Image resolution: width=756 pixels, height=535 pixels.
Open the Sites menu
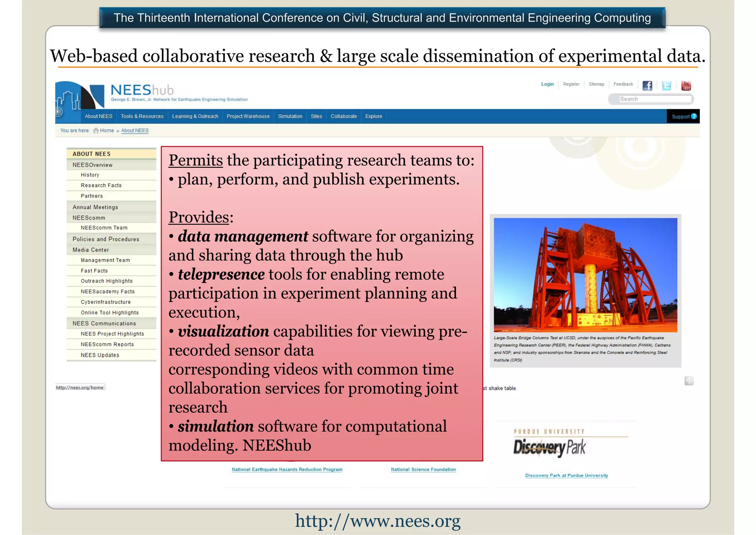[316, 116]
